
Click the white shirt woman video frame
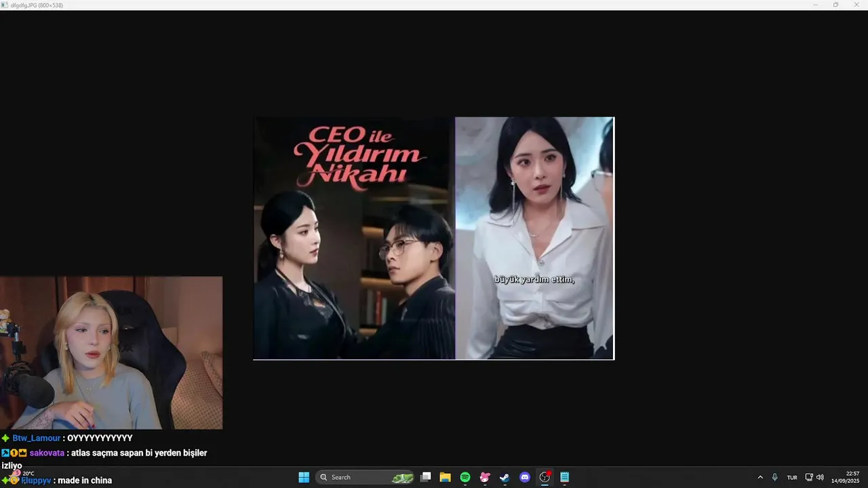tap(534, 238)
